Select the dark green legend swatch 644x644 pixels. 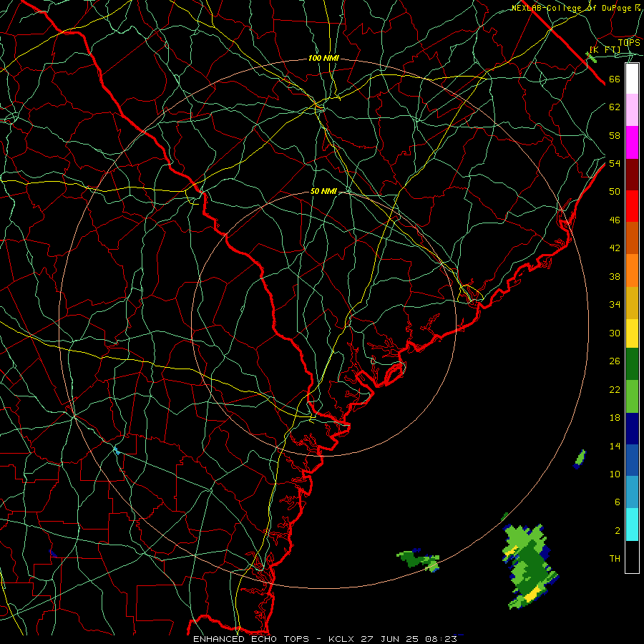[632, 364]
